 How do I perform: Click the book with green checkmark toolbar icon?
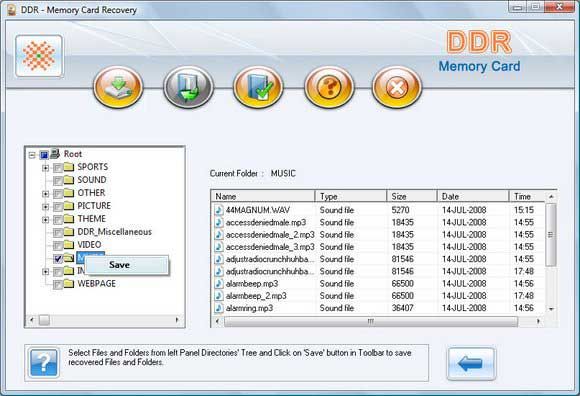point(258,87)
